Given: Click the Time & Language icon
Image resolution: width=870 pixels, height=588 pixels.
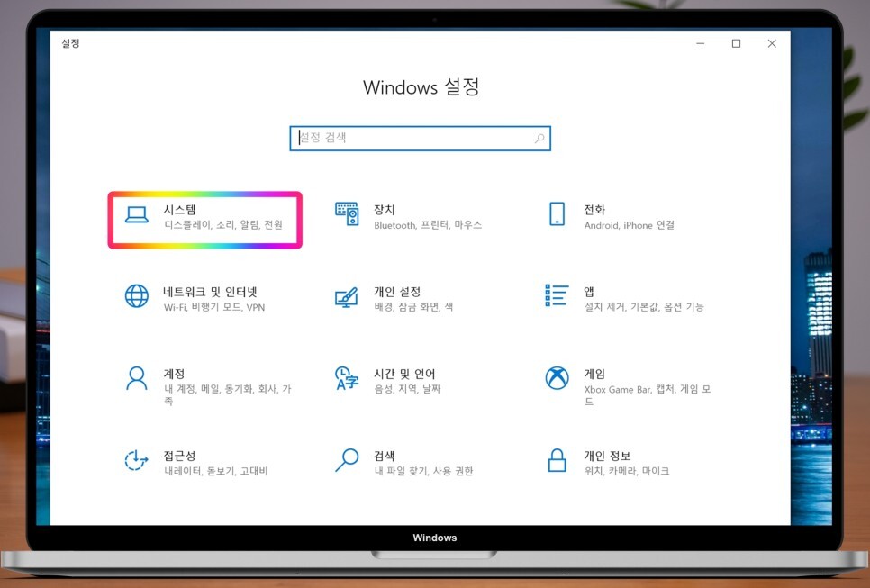Looking at the screenshot, I should 347,378.
